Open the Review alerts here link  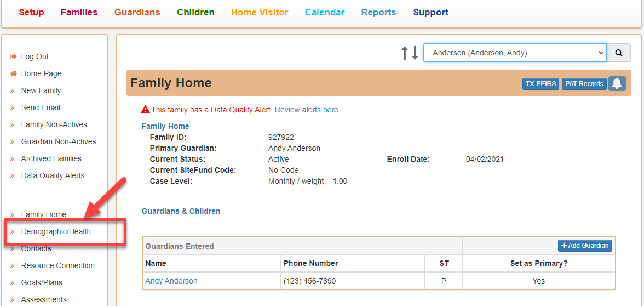coord(307,110)
